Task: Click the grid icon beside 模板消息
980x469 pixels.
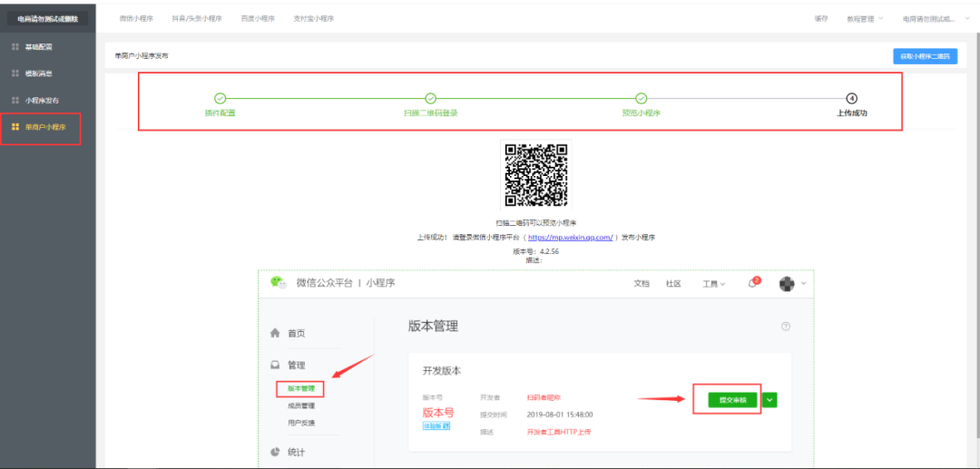Action: (15, 73)
